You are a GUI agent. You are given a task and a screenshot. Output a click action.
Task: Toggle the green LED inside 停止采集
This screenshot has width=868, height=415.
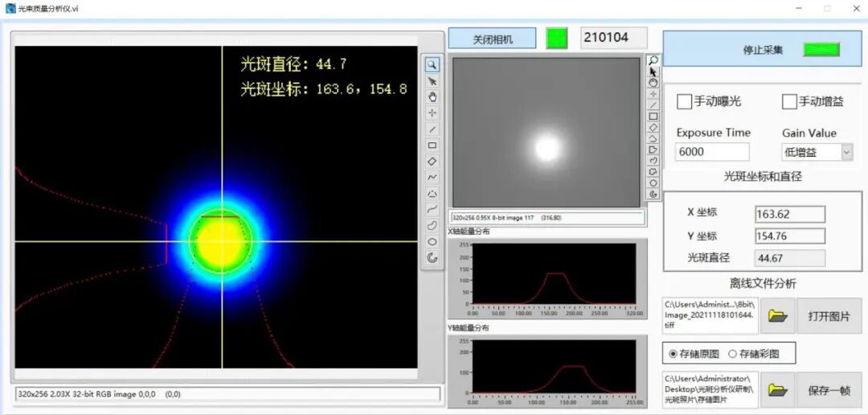point(821,50)
